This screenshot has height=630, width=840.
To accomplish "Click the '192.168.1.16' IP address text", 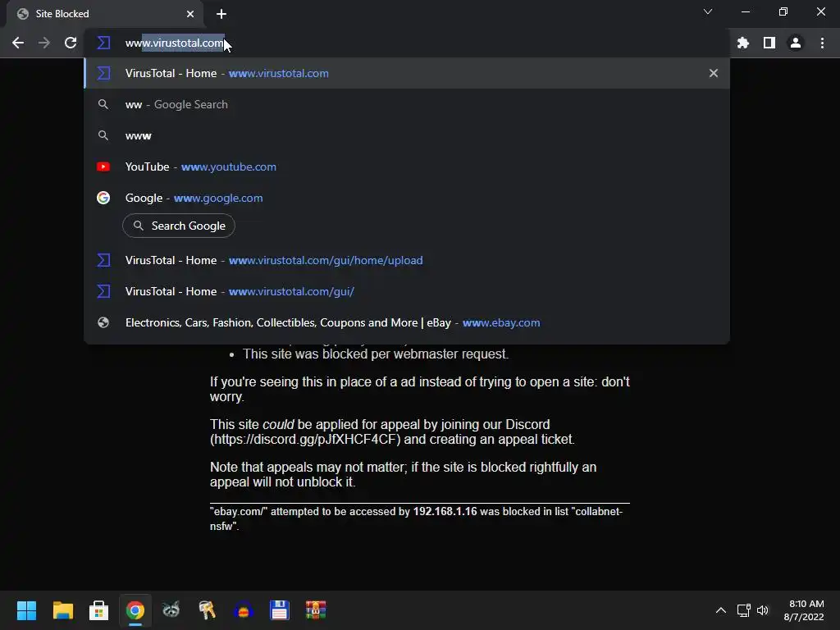I will [445, 512].
